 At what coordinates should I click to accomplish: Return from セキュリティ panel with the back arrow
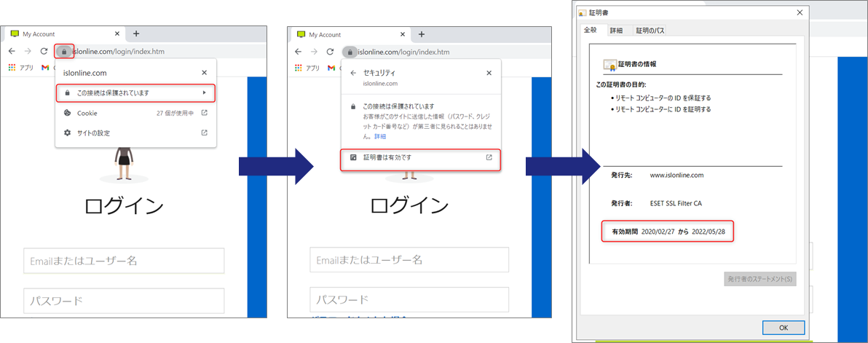(x=353, y=73)
